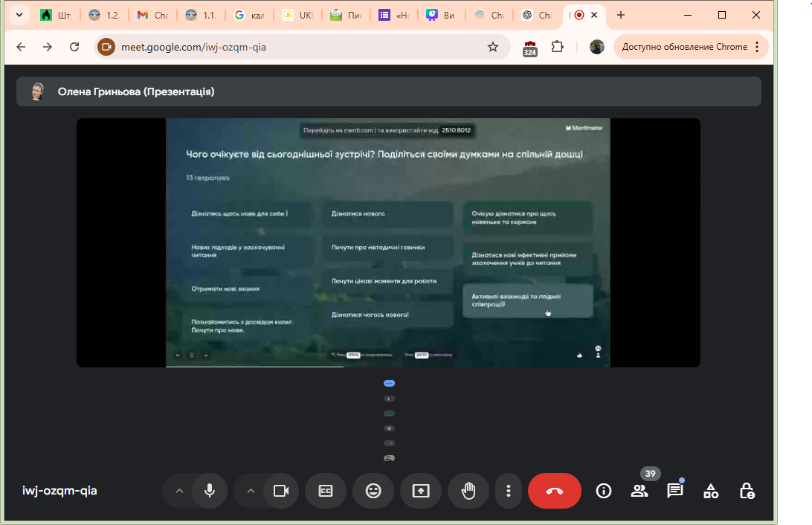Viewport: 812px width, 525px height.
Task: Click the address bar URL field
Action: (297, 47)
